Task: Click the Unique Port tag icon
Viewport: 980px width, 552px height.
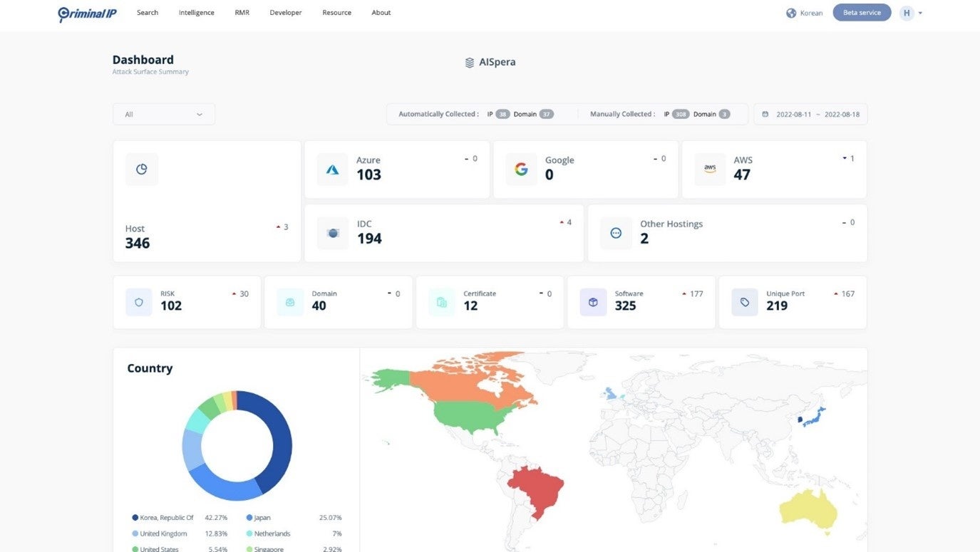Action: pos(745,302)
